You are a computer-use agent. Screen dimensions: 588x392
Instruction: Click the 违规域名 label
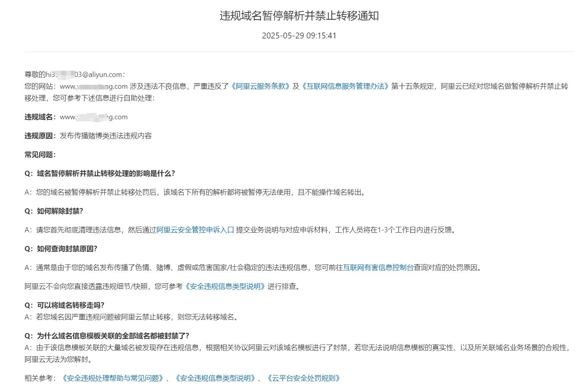tap(40, 117)
